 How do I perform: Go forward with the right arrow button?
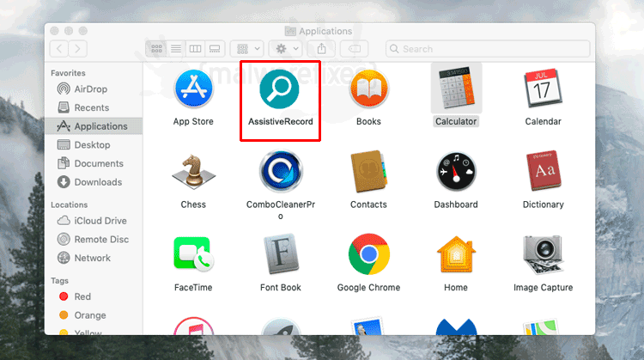click(x=77, y=49)
